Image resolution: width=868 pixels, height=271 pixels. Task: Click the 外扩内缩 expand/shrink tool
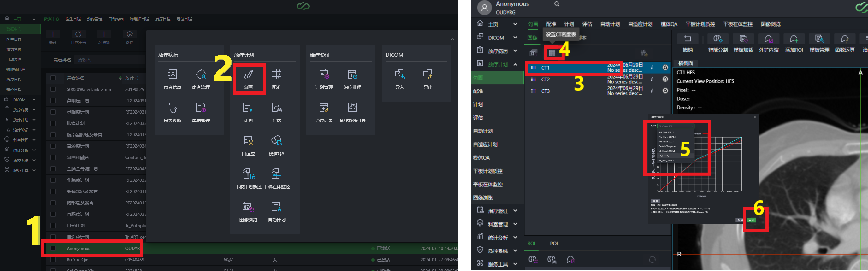[769, 44]
